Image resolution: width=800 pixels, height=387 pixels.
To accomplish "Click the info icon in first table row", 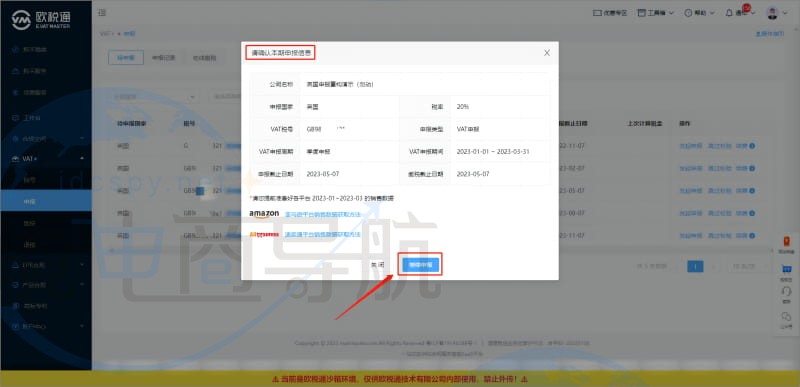I will click(x=752, y=146).
